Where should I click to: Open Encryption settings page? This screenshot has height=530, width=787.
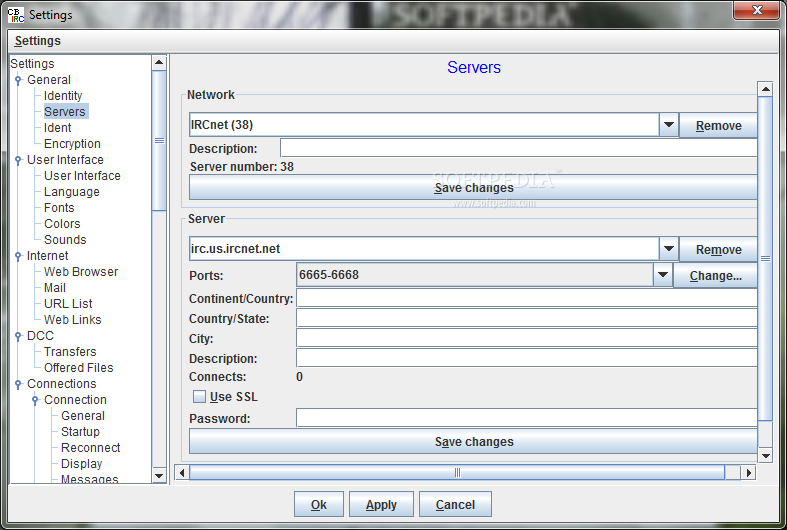(72, 144)
